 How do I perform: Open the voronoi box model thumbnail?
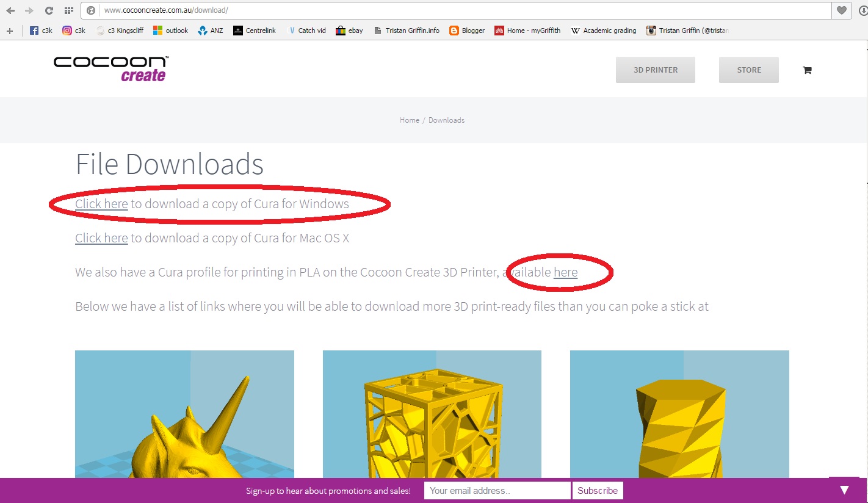click(432, 414)
